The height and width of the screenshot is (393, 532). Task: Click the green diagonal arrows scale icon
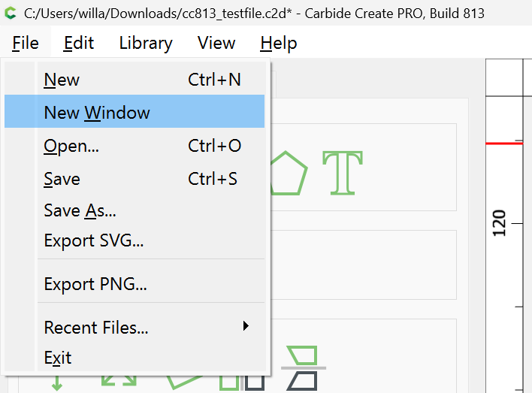(119, 381)
